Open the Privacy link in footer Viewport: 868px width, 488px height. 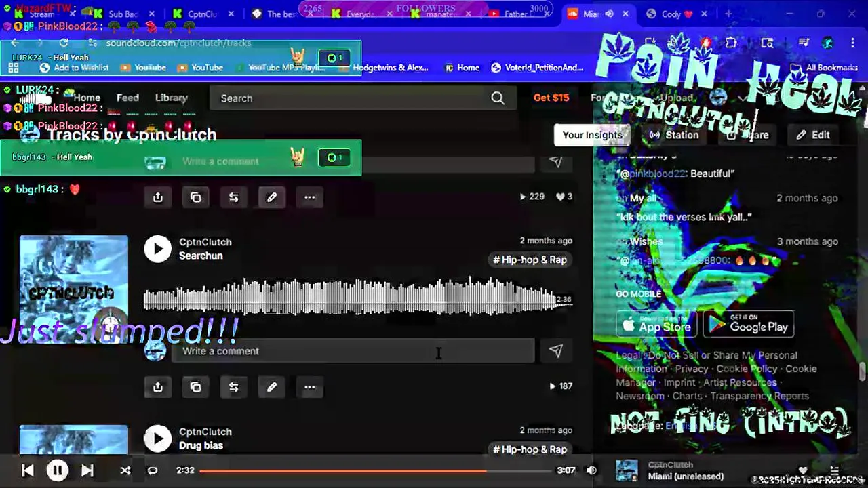click(692, 369)
